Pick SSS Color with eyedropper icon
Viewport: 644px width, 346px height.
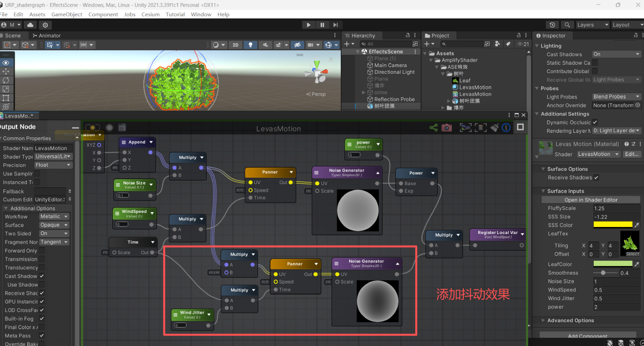tap(637, 225)
